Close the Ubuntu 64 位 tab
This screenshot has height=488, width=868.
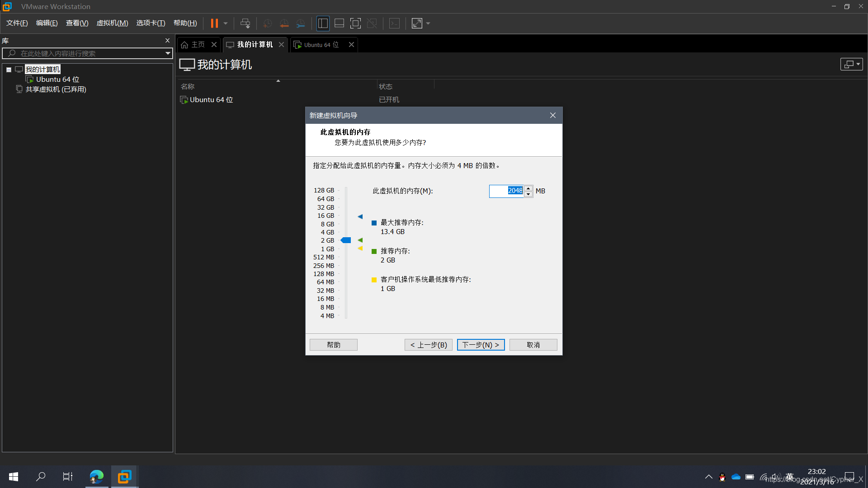351,45
